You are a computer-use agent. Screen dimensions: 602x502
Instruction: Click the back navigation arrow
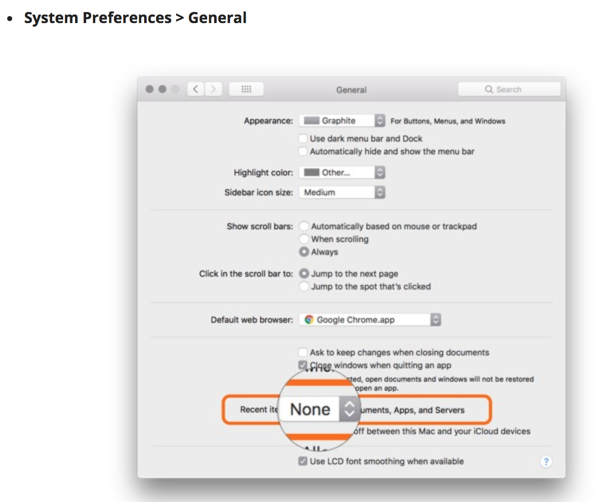196,89
